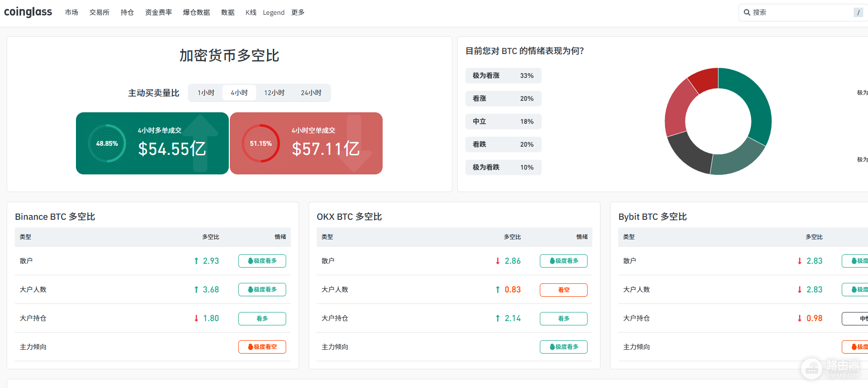Image resolution: width=868 pixels, height=388 pixels.
Task: Open the 市场 menu
Action: pos(72,12)
